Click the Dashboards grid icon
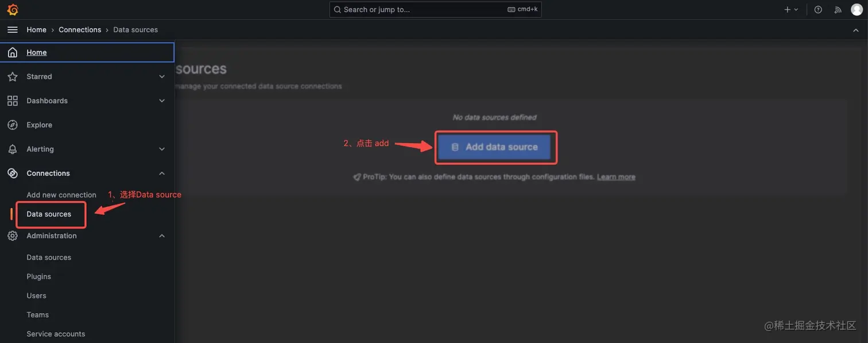 13,101
